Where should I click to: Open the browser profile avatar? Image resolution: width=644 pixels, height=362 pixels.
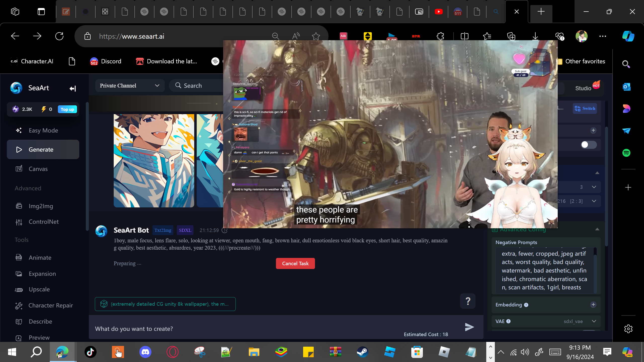point(581,36)
